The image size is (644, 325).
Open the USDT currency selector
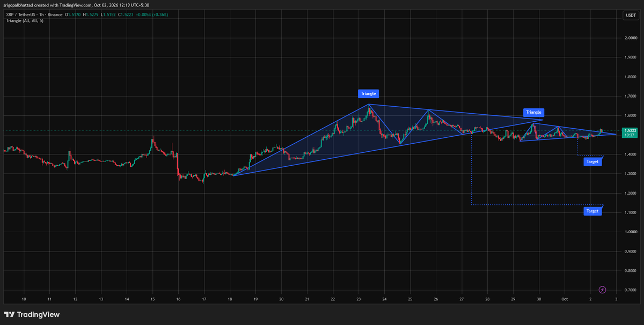pos(630,15)
